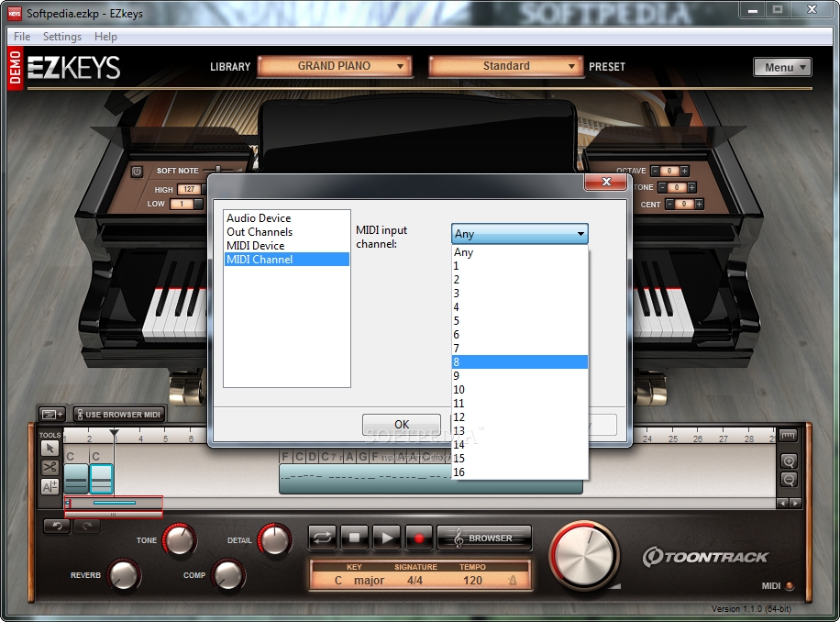The height and width of the screenshot is (622, 840).
Task: Select Out Channels in settings list
Action: [x=287, y=232]
